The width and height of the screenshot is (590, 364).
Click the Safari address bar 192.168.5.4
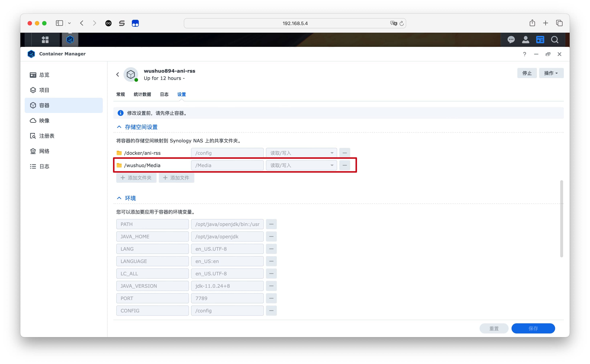pyautogui.click(x=295, y=23)
